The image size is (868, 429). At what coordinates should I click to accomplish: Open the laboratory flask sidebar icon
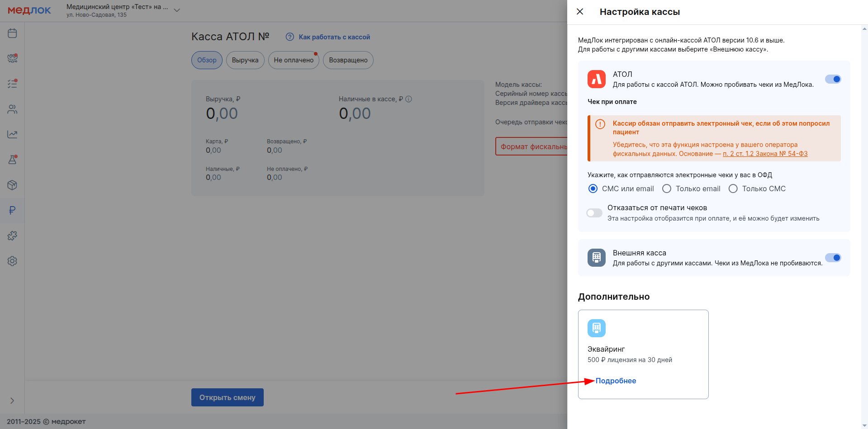pos(12,160)
